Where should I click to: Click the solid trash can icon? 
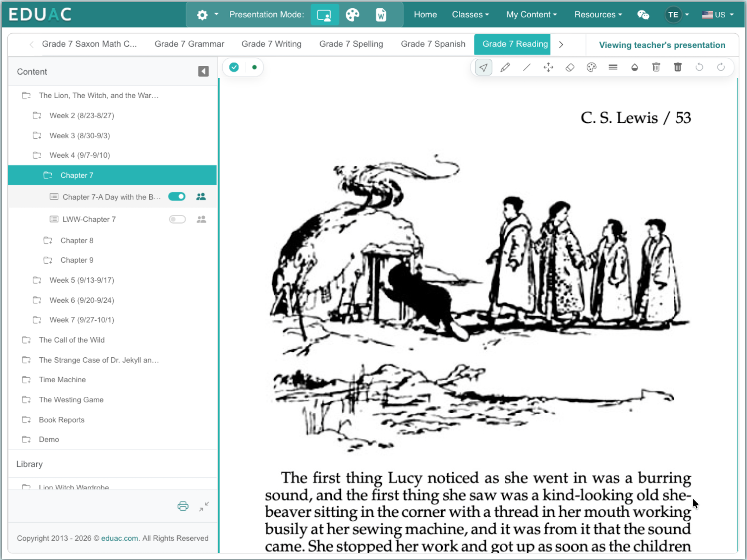coord(678,68)
